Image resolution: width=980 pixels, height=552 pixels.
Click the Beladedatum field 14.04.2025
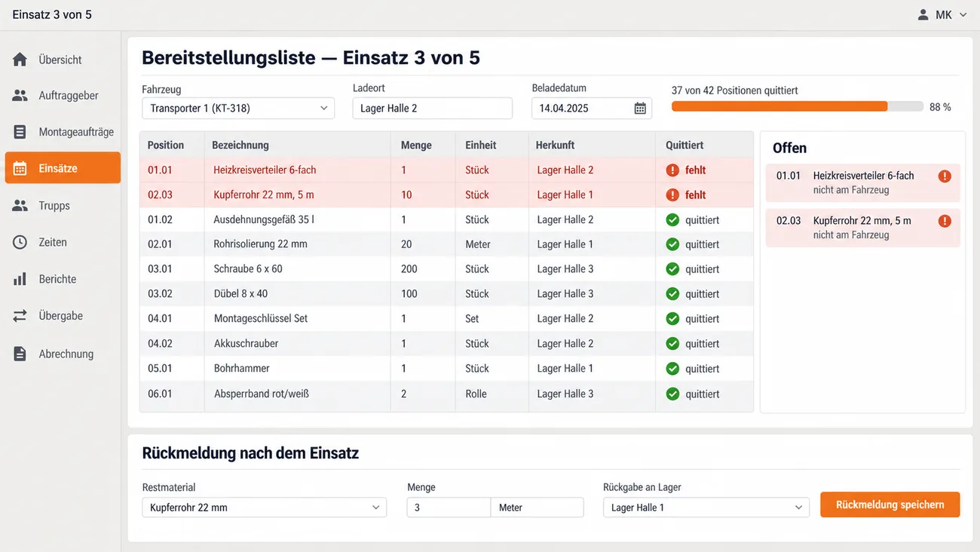[592, 109]
